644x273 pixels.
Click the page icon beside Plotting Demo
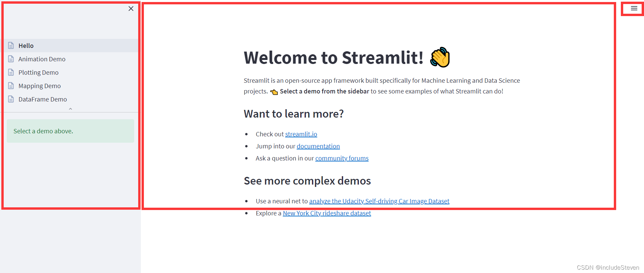click(x=11, y=72)
